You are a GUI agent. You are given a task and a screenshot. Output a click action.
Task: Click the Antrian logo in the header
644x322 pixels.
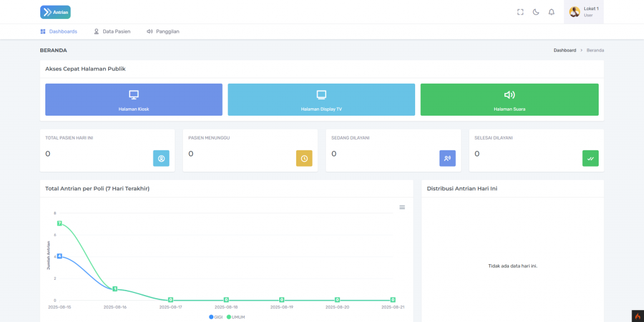tap(55, 12)
